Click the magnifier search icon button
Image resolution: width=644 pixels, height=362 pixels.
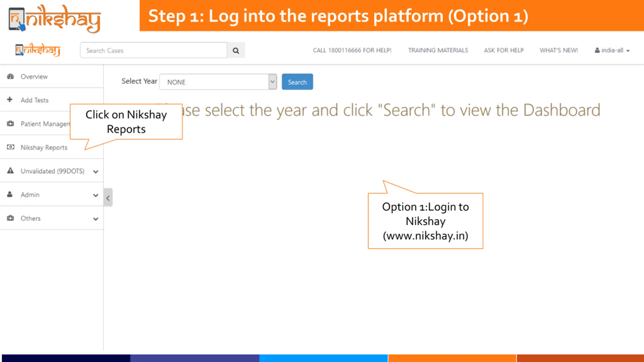[x=236, y=51]
